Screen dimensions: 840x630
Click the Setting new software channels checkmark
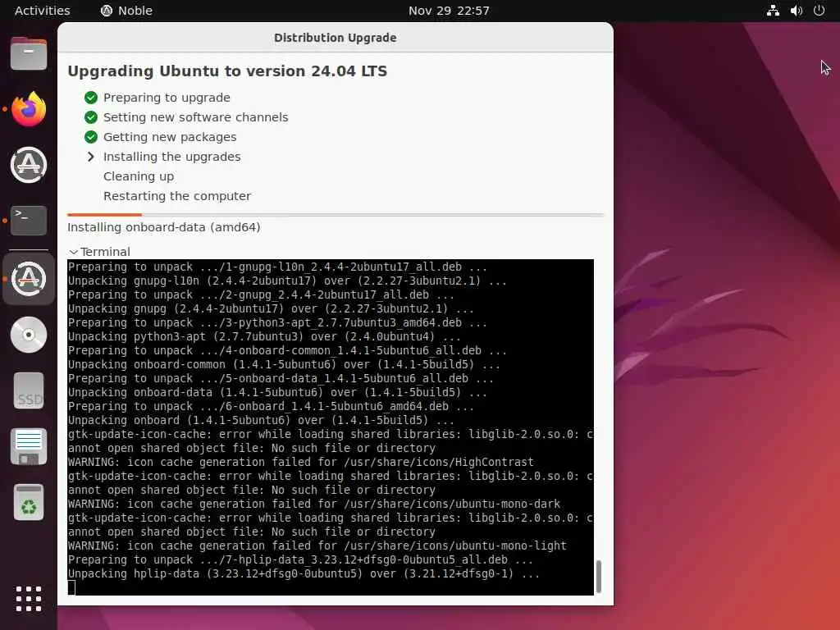coord(91,117)
